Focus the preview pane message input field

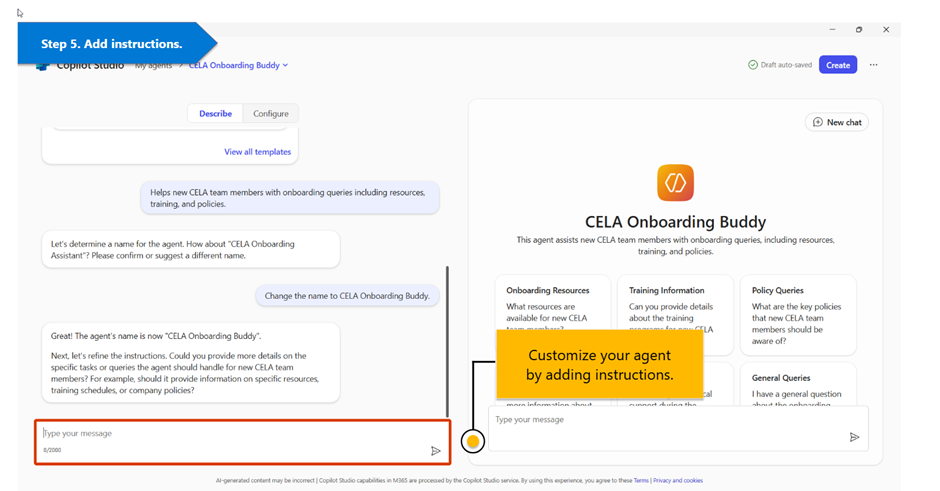pos(678,429)
